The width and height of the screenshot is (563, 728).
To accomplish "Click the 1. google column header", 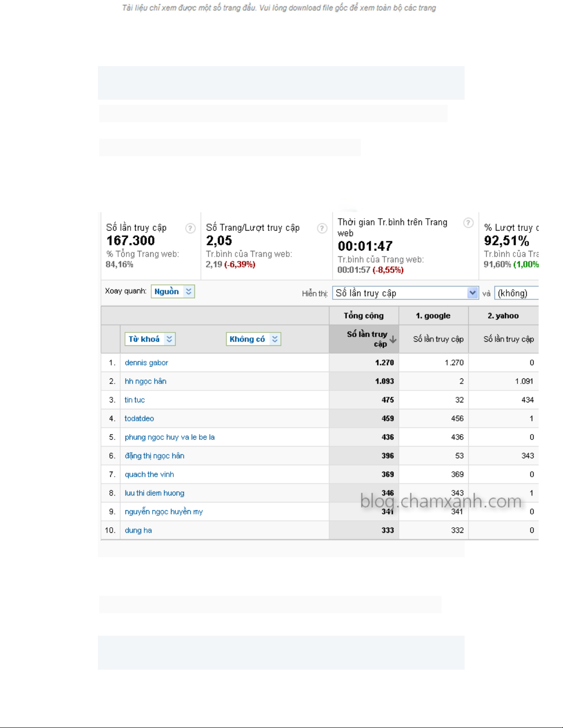I will click(x=433, y=316).
